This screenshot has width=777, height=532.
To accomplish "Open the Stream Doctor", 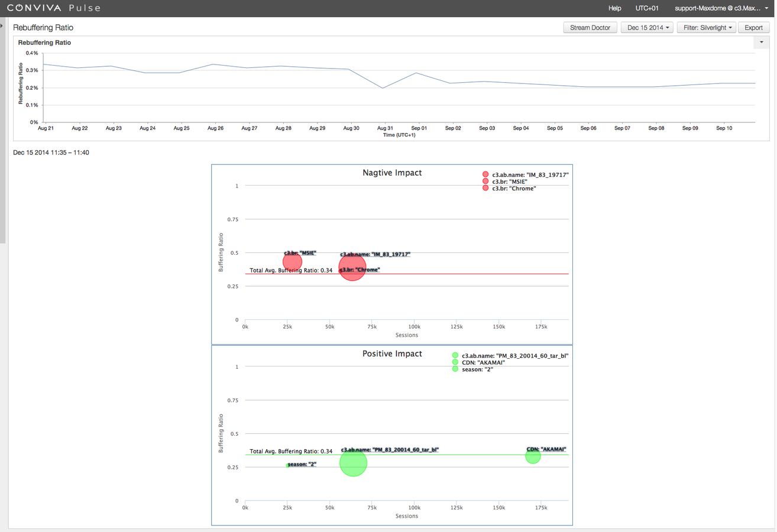I will [590, 28].
